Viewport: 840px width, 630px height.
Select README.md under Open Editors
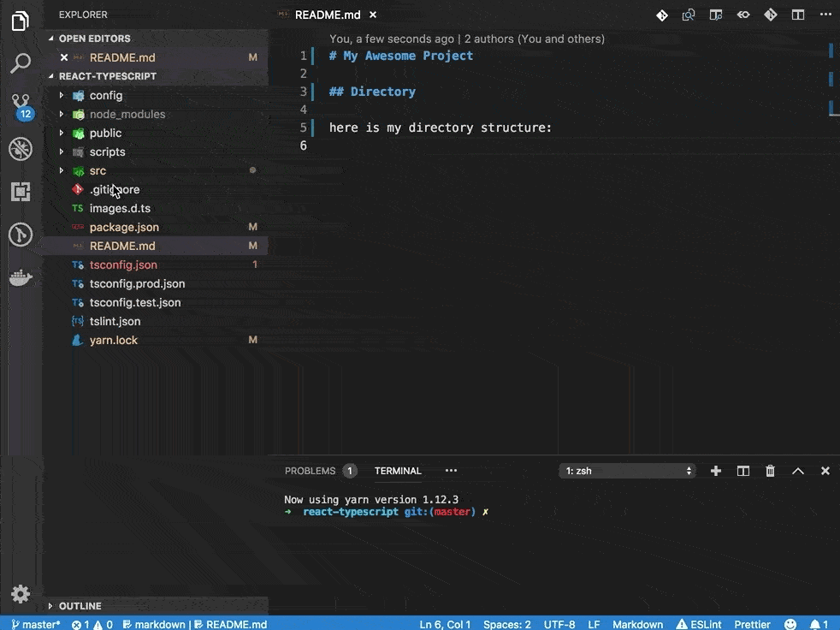(x=156, y=57)
